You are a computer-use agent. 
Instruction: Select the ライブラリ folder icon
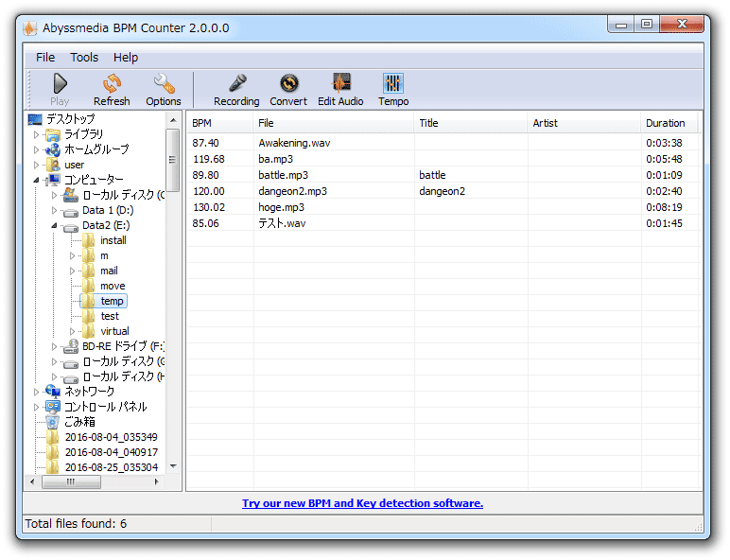(x=53, y=135)
